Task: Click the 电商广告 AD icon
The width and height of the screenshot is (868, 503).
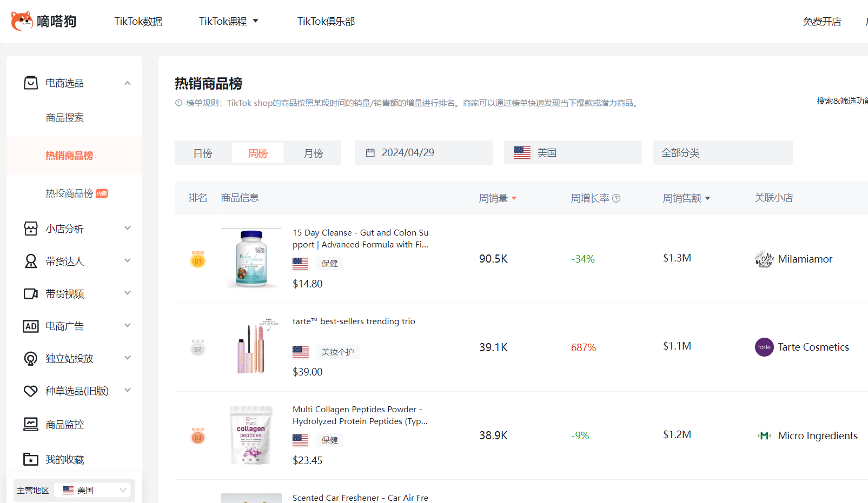Action: pyautogui.click(x=31, y=326)
